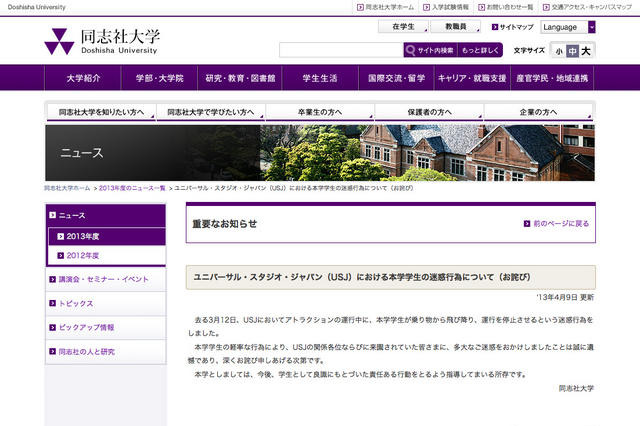Set text size to medium 中
The width and height of the screenshot is (640, 426).
572,51
